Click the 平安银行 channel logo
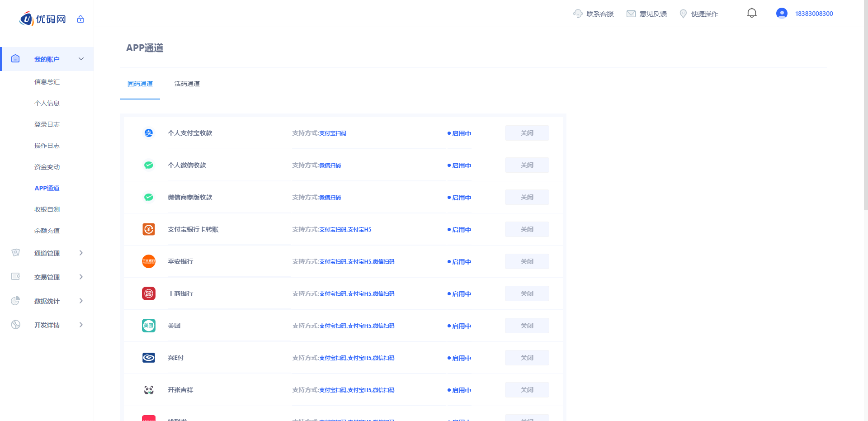 coord(149,261)
